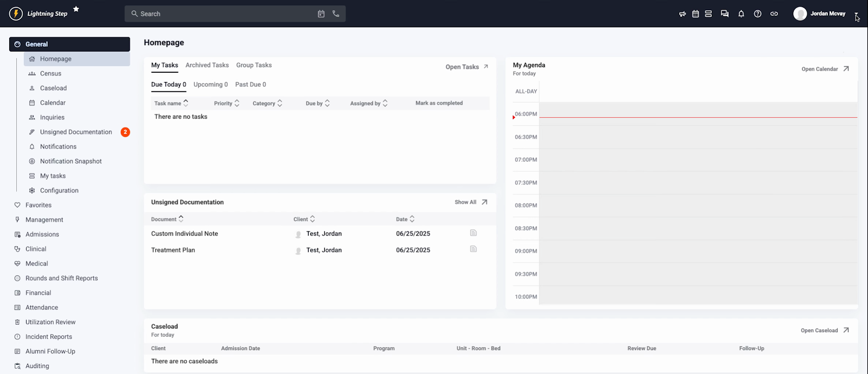
Task: Select the Past Due 0 tab
Action: pyautogui.click(x=250, y=85)
